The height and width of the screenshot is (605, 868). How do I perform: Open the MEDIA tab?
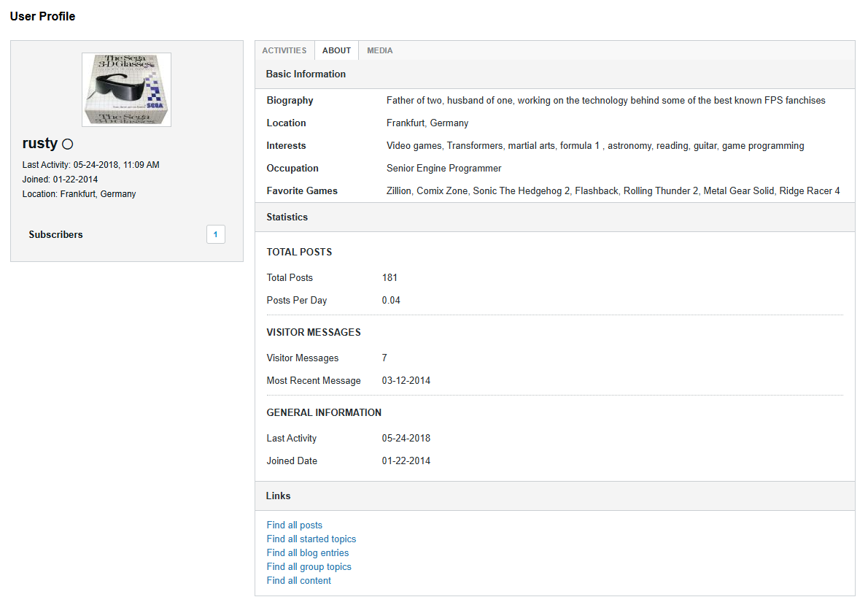click(x=380, y=50)
